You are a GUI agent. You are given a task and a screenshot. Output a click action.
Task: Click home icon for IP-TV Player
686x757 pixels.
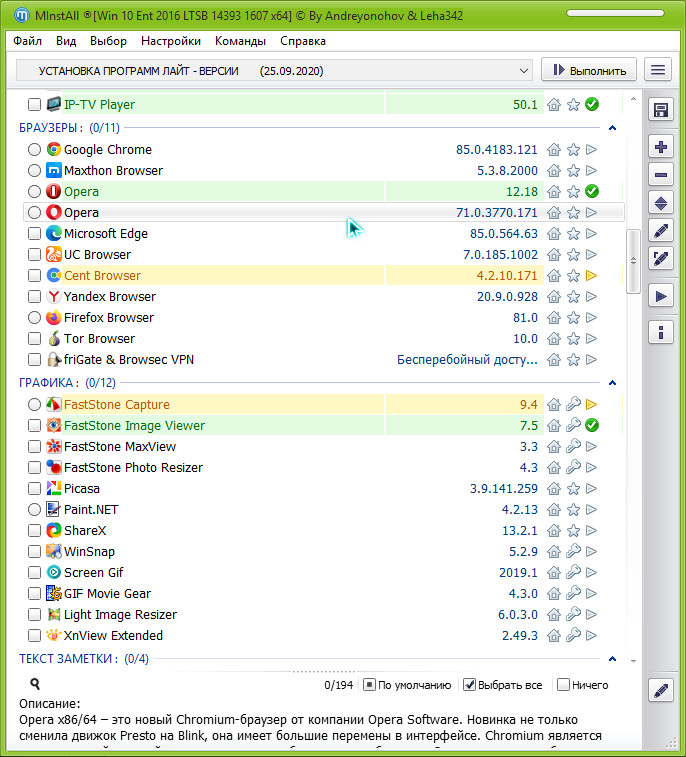[554, 104]
